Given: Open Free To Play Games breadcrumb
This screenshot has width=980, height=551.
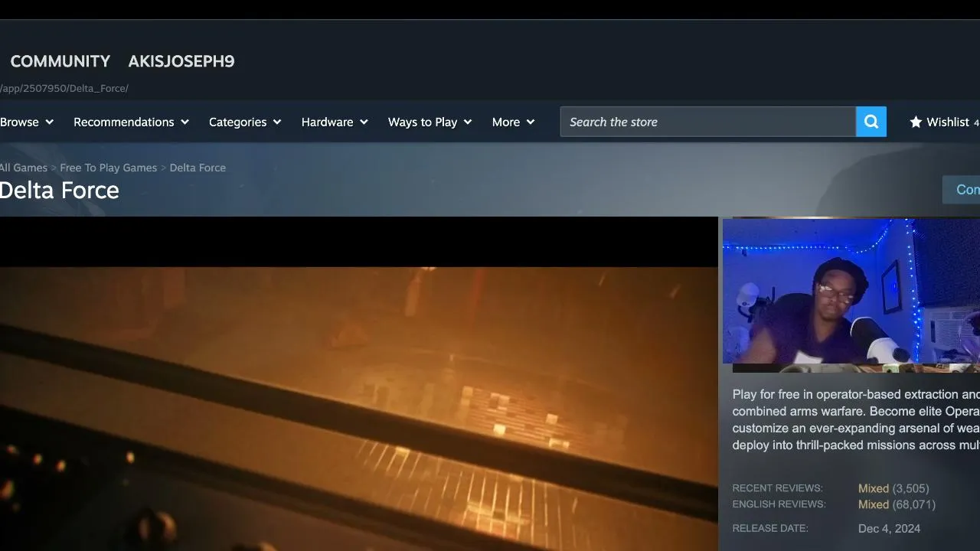Looking at the screenshot, I should [x=109, y=168].
